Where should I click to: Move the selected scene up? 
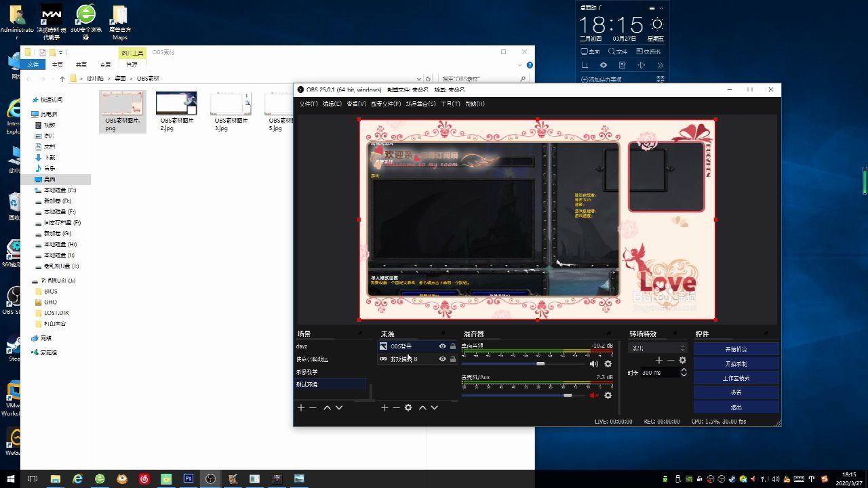(327, 407)
